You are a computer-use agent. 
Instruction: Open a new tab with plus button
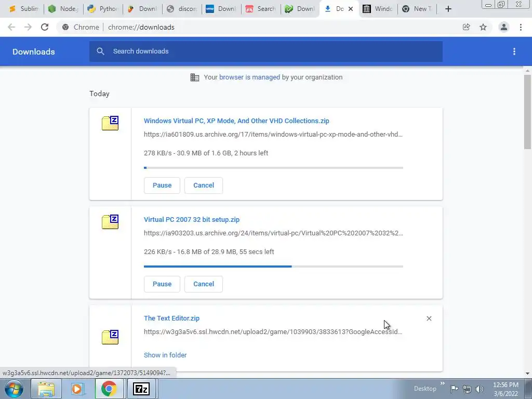coord(448,9)
